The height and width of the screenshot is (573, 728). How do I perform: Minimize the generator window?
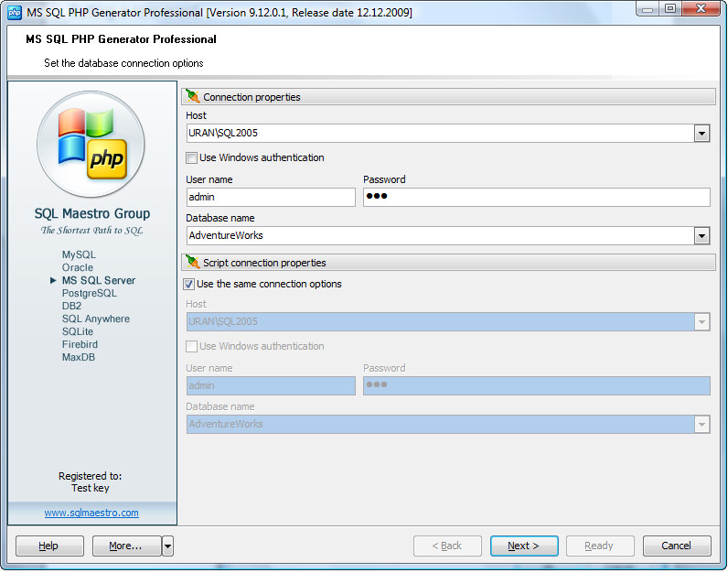coord(648,9)
